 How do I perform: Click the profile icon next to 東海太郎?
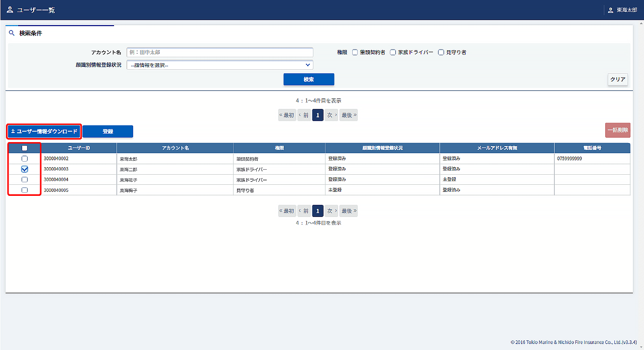pyautogui.click(x=610, y=10)
